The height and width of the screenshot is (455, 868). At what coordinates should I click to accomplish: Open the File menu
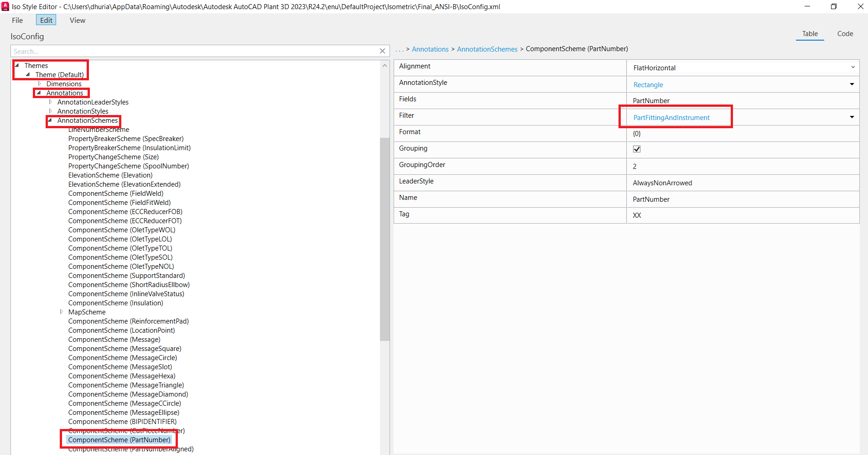(x=17, y=20)
